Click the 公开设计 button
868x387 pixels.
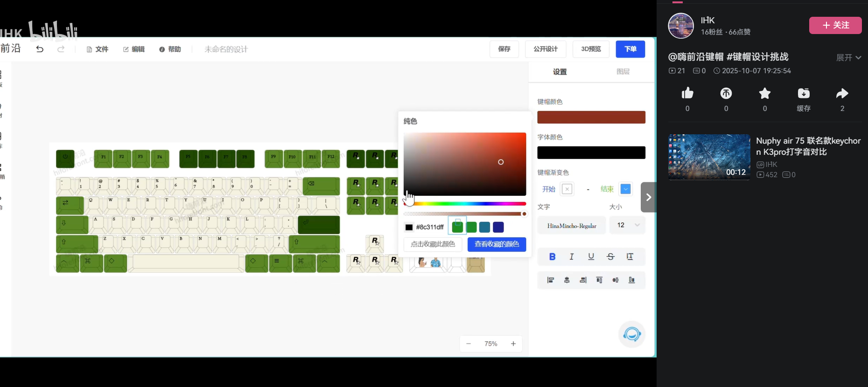[546, 49]
